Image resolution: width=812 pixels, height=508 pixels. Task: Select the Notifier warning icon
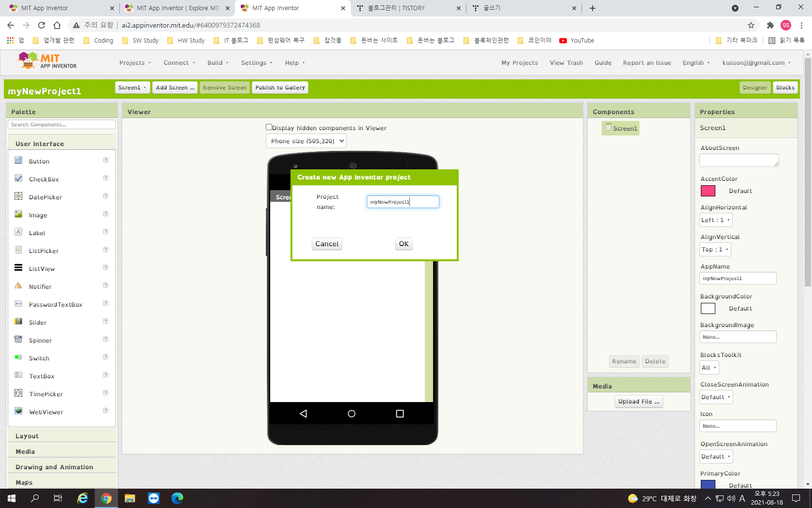pos(18,286)
